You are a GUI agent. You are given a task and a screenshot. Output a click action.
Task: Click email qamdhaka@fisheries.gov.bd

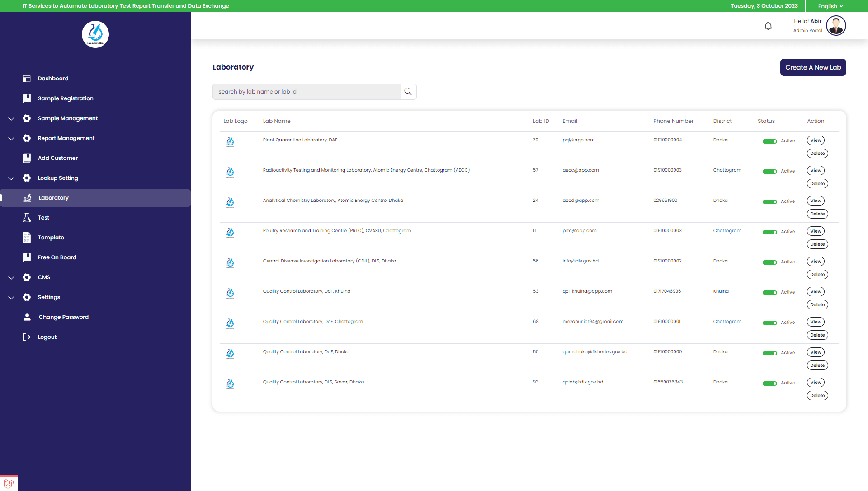click(x=595, y=352)
